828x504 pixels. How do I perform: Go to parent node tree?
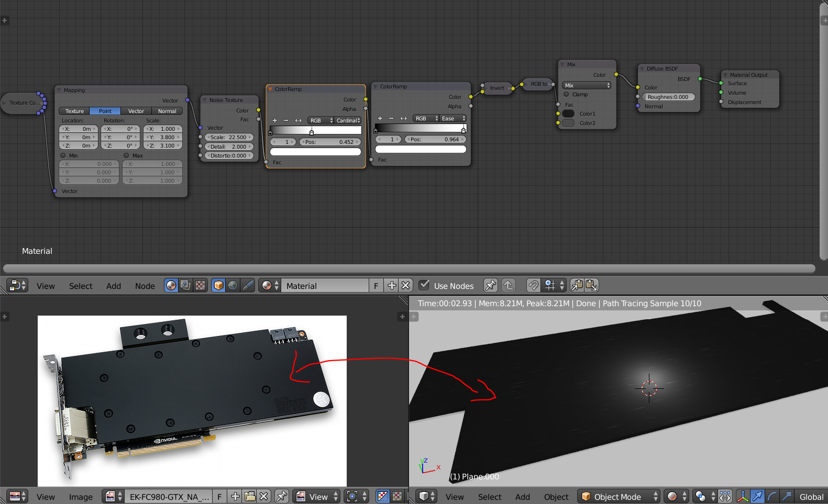point(509,285)
